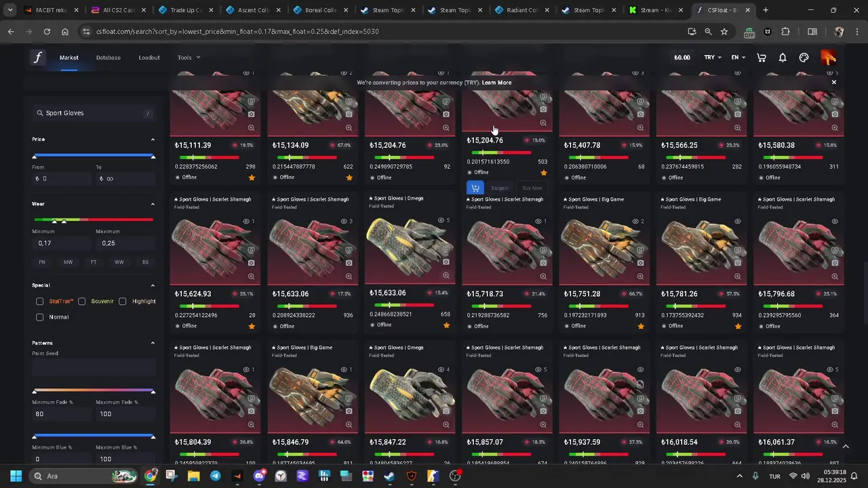The width and height of the screenshot is (868, 488).
Task: Click the Bargain button
Action: 500,188
